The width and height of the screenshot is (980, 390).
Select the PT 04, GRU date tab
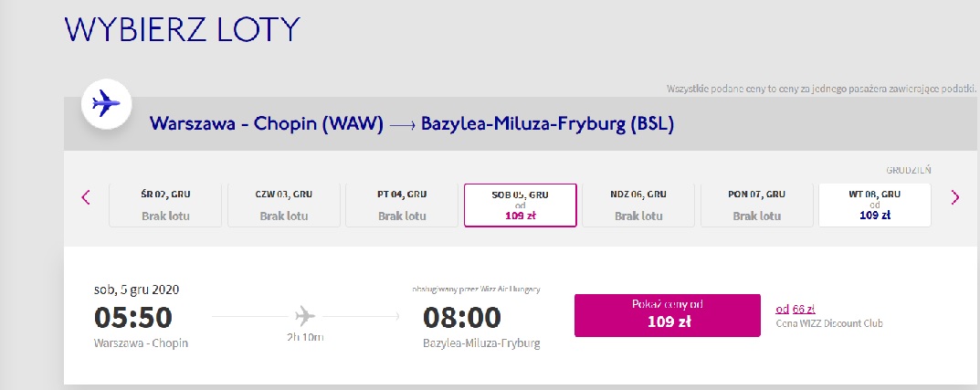click(402, 205)
